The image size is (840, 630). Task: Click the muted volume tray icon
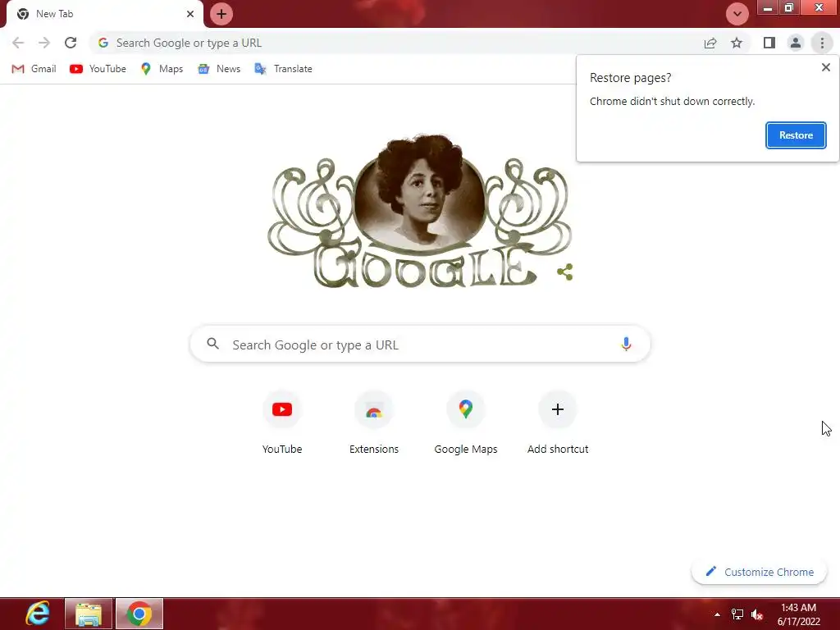757,614
